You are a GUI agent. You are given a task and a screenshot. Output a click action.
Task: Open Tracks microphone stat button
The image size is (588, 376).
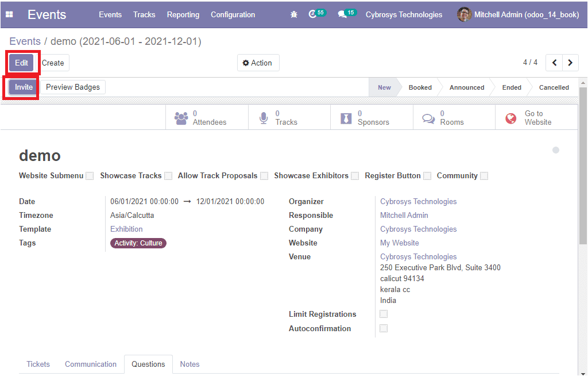pyautogui.click(x=289, y=117)
